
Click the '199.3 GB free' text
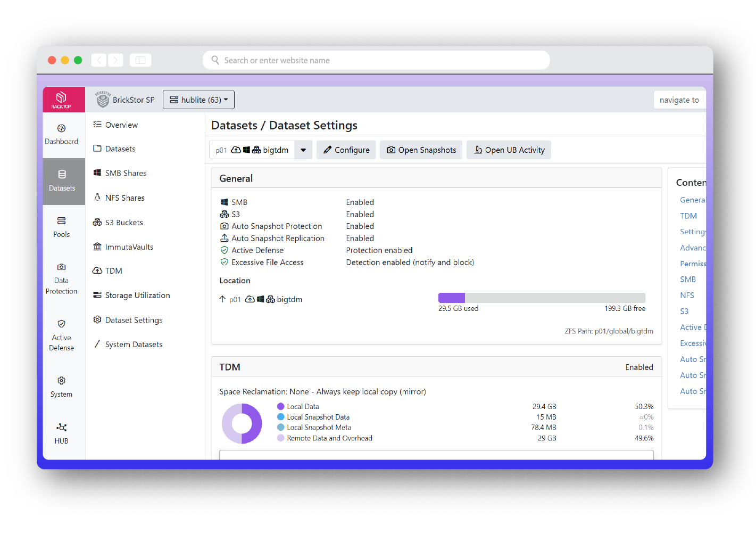click(x=625, y=308)
